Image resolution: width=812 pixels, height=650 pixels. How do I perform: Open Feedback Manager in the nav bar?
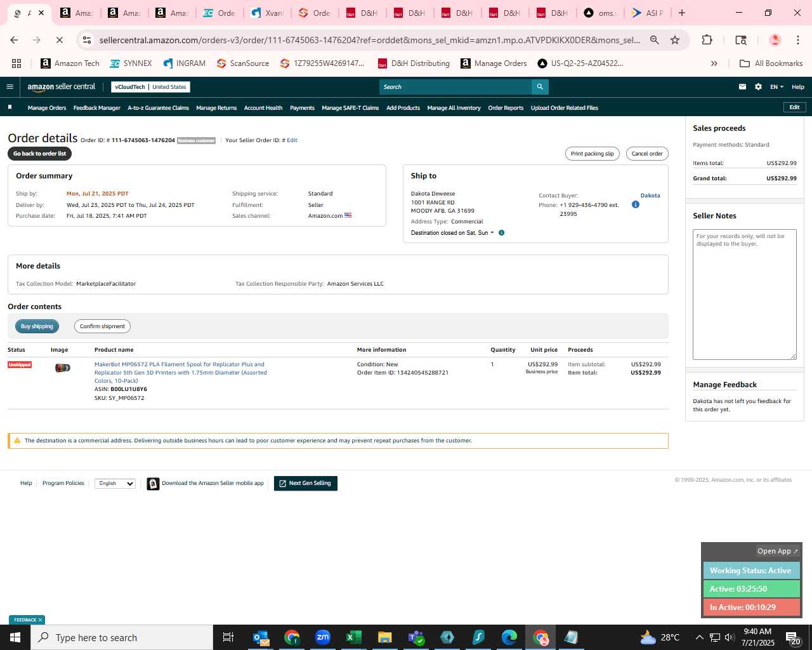pos(96,108)
